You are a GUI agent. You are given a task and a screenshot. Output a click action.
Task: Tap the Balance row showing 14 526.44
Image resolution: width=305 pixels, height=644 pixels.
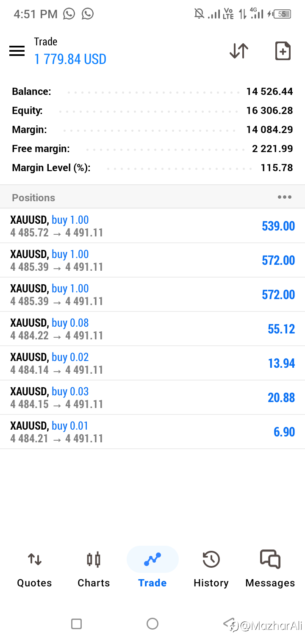click(152, 92)
